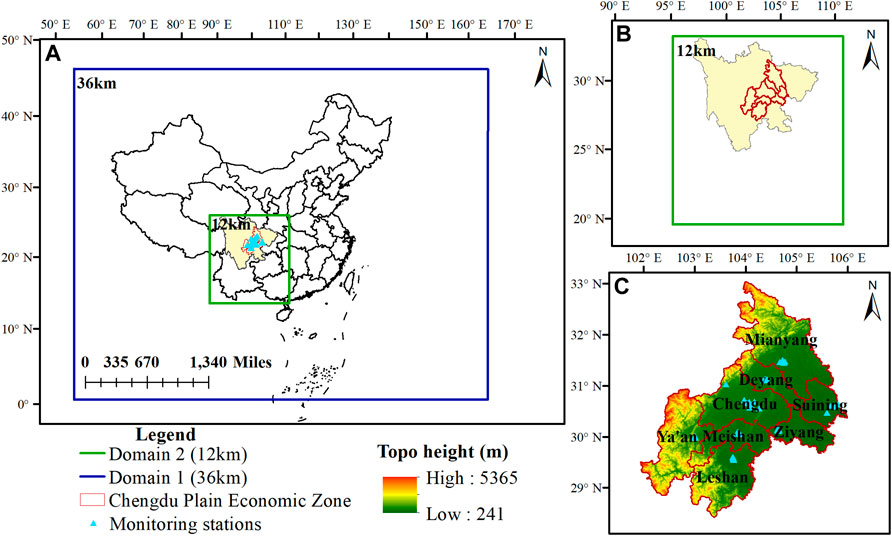Click the 70° E longitude label

click(x=144, y=25)
